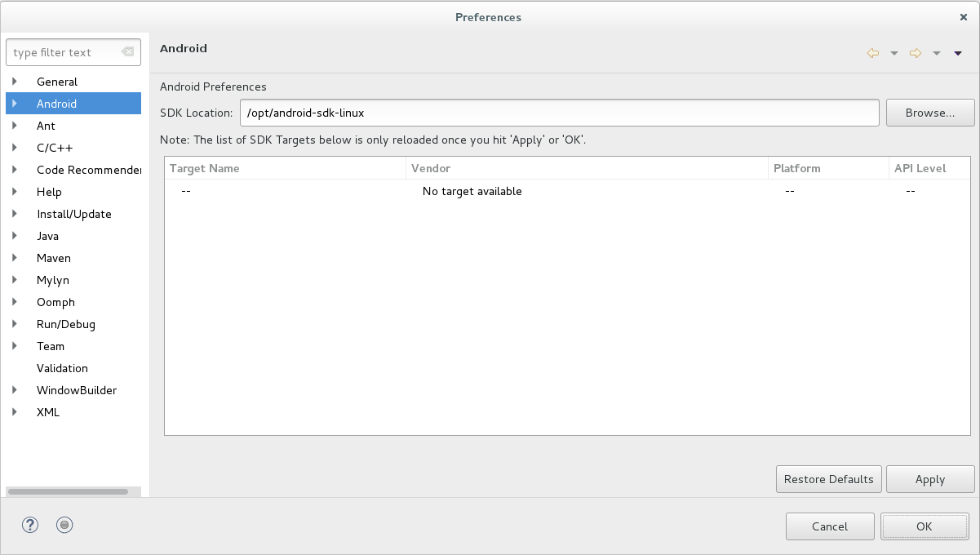Screen dimensions: 980x555
Task: Expand the Help tree node
Action: [x=15, y=192]
